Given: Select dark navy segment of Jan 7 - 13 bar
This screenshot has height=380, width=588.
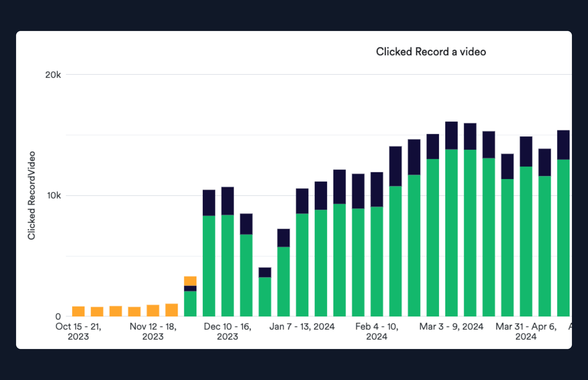Looking at the screenshot, I should point(302,201).
